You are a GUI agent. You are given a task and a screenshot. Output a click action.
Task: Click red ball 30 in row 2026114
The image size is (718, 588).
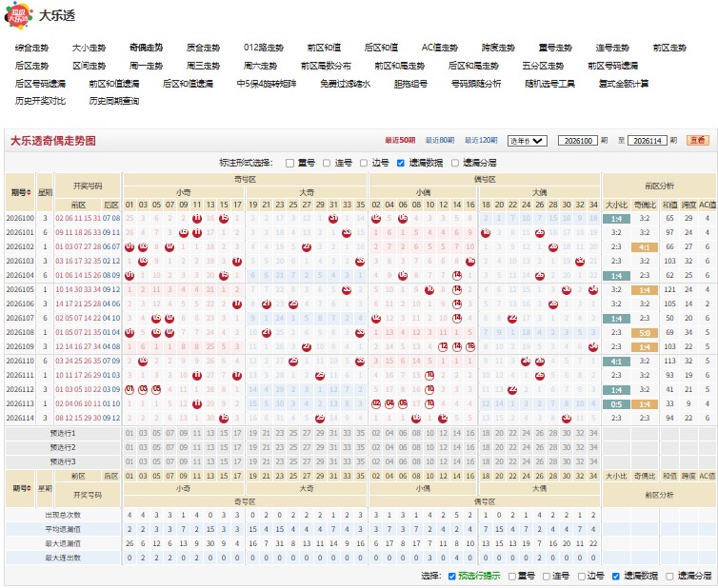pos(567,418)
